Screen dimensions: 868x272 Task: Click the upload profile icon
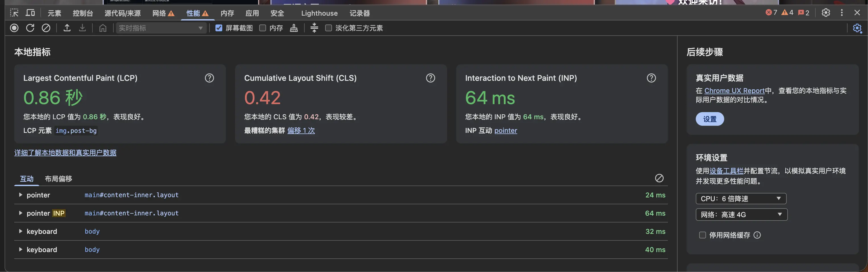coord(67,28)
